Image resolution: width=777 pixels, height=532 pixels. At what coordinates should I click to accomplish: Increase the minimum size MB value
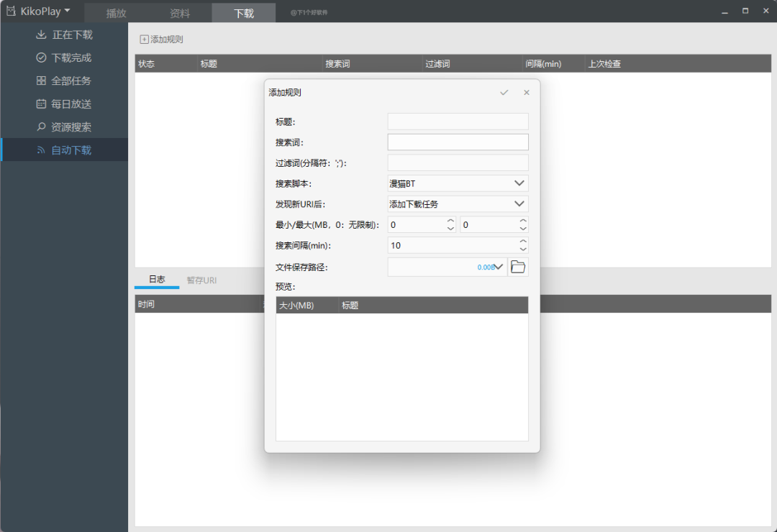point(450,221)
